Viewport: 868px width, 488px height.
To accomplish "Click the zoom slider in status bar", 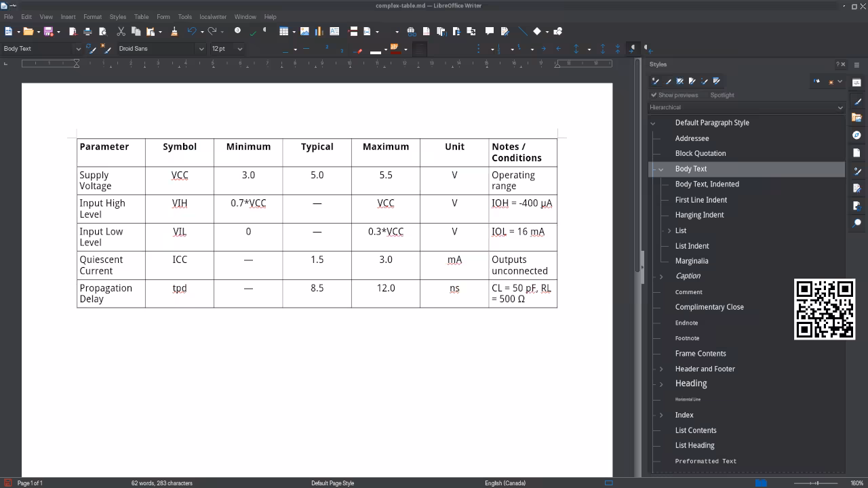I will tap(816, 483).
